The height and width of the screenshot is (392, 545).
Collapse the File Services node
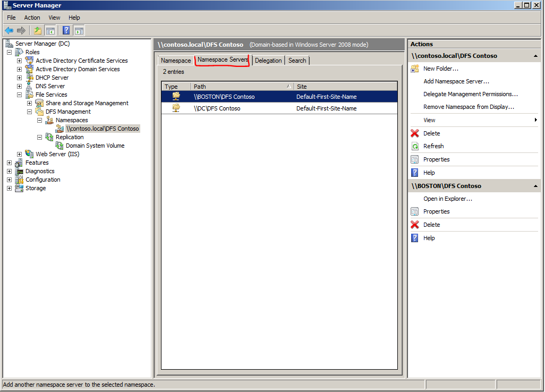20,95
